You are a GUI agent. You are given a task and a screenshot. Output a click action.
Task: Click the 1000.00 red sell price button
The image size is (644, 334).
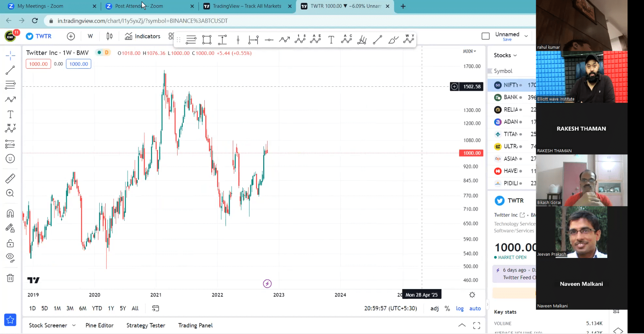pyautogui.click(x=38, y=64)
